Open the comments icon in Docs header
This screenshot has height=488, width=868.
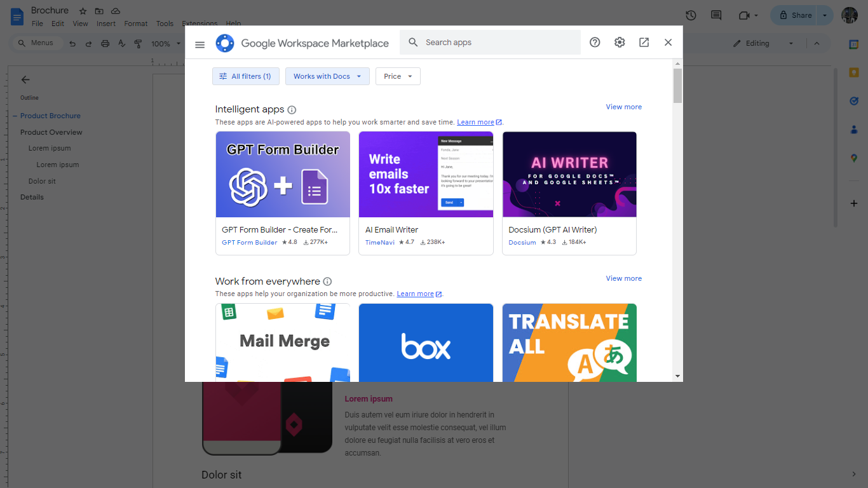click(x=716, y=15)
